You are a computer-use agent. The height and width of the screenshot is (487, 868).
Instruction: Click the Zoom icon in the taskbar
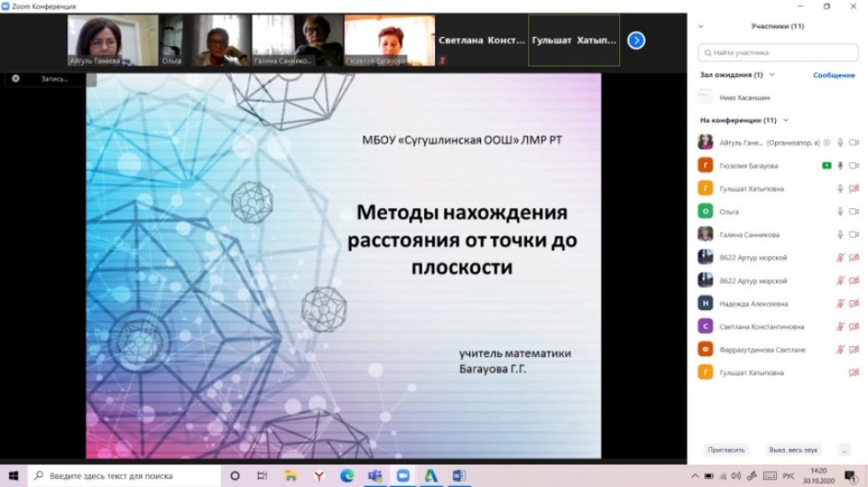(403, 475)
